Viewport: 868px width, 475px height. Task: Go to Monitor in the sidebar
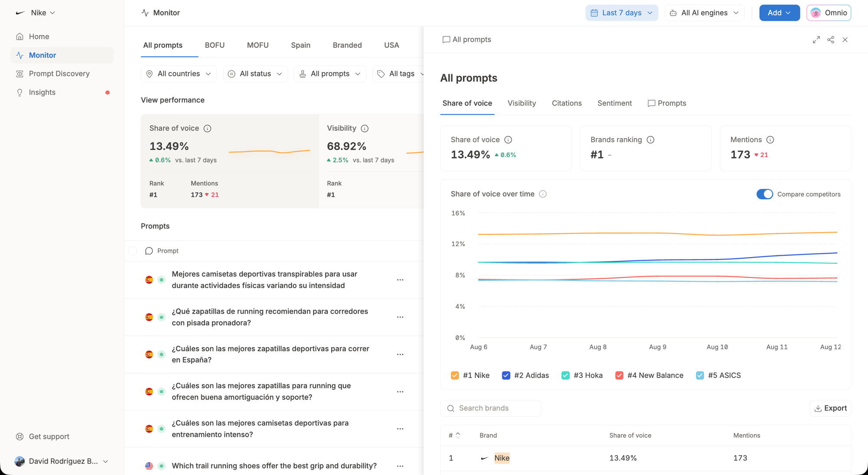pyautogui.click(x=62, y=55)
